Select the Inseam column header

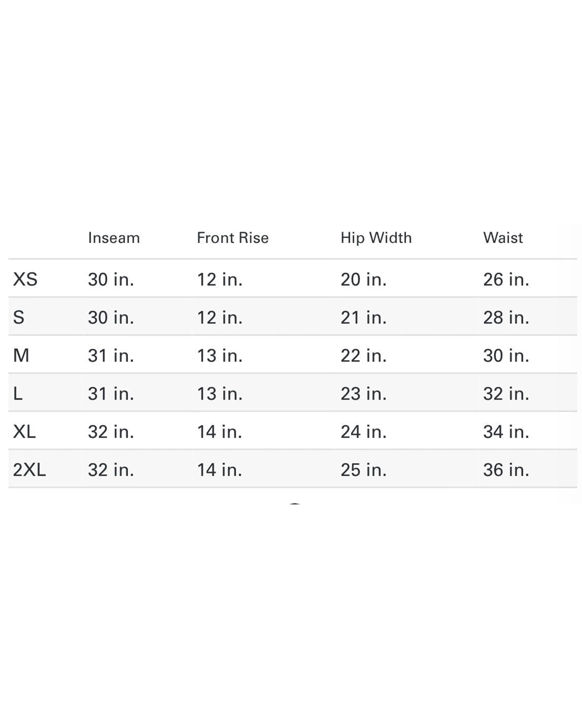click(x=114, y=238)
